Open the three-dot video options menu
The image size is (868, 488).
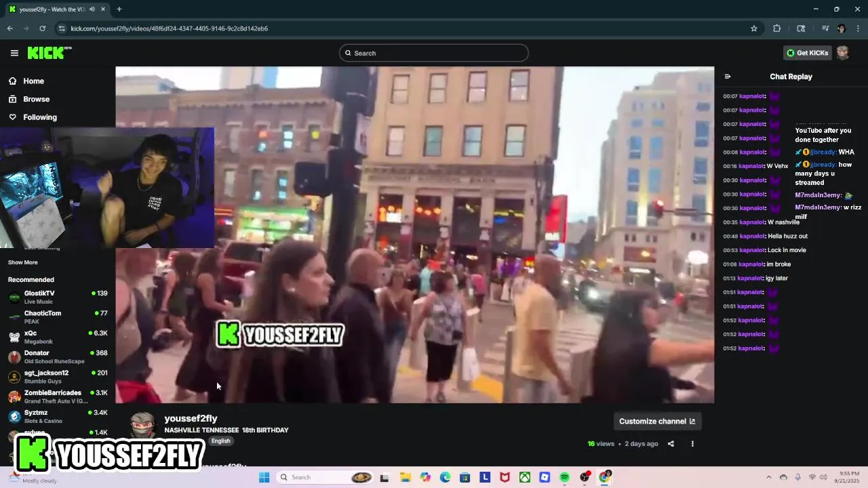point(692,444)
